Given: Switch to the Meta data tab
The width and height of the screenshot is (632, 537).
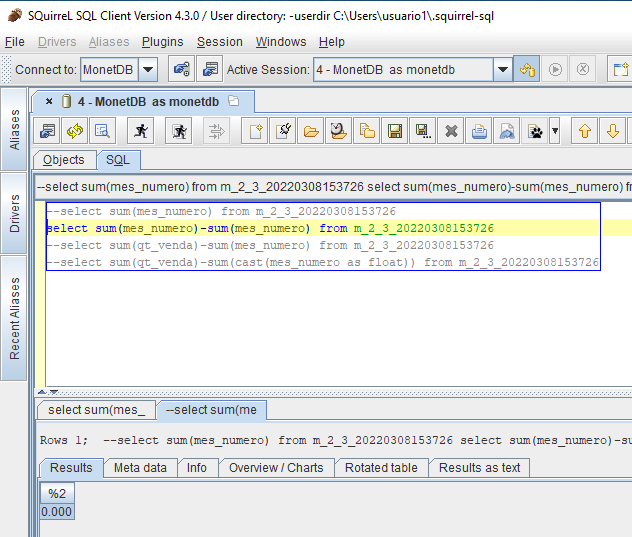Looking at the screenshot, I should 140,468.
